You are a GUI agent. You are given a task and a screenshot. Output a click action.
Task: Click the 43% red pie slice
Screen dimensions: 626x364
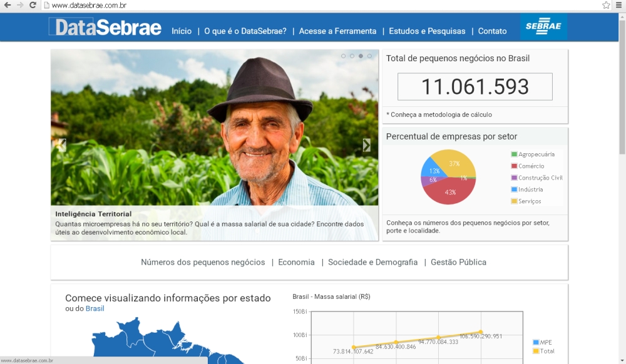click(449, 193)
